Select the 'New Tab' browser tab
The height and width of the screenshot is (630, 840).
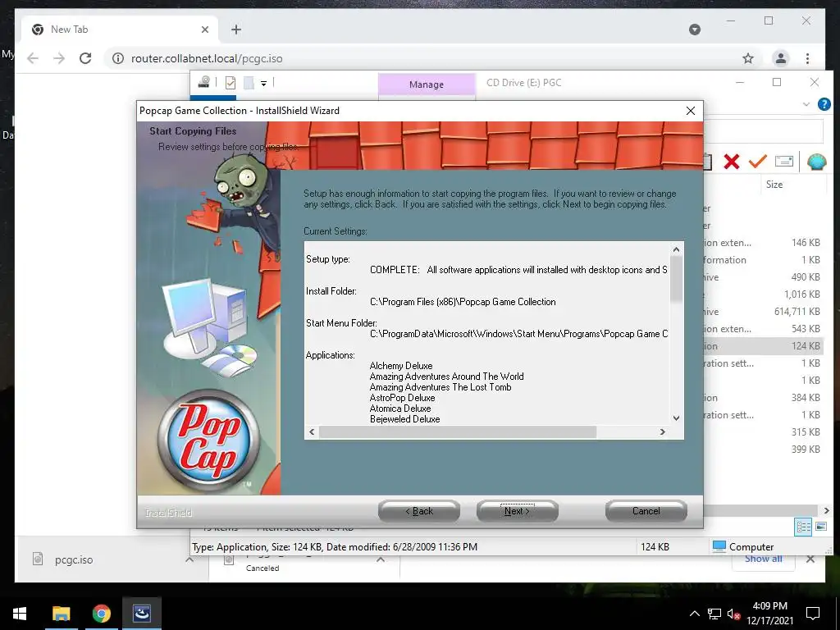(x=118, y=30)
